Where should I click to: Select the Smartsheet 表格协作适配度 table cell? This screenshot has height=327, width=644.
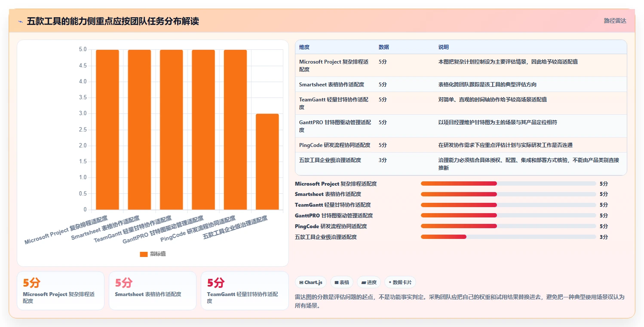point(335,84)
